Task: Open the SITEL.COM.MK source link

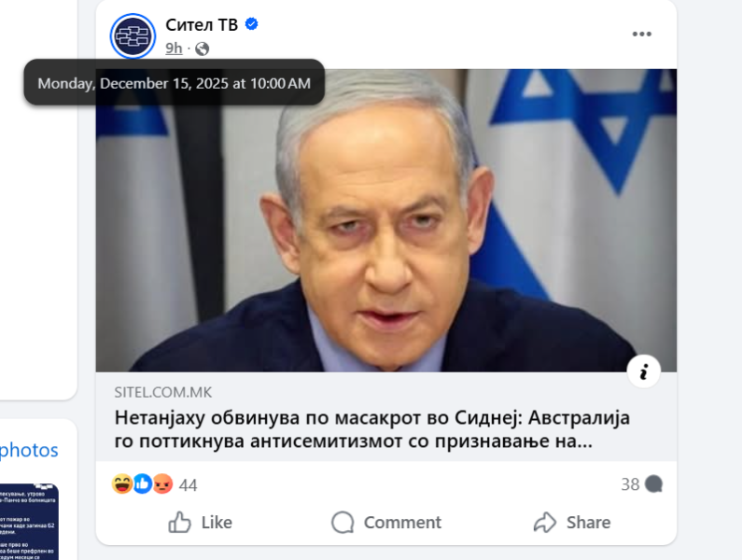Action: tap(163, 392)
